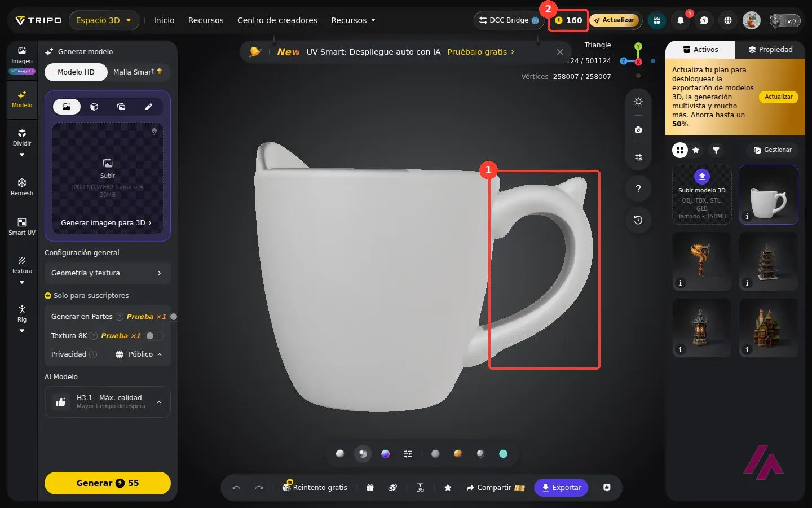The width and height of the screenshot is (812, 508).
Task: Open the Remesh tool in sidebar
Action: coord(22,187)
